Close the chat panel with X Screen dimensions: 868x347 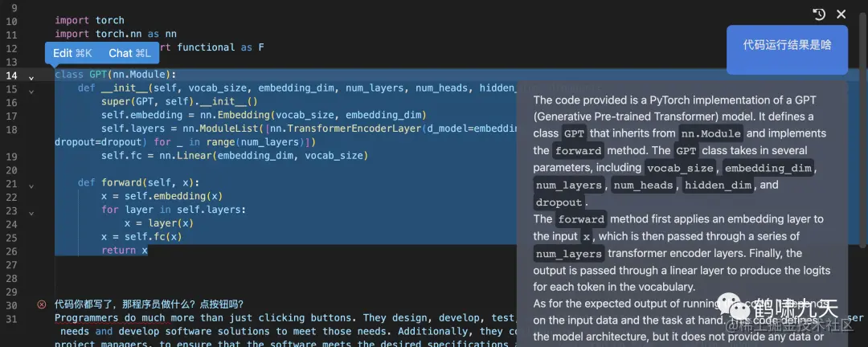tap(841, 14)
